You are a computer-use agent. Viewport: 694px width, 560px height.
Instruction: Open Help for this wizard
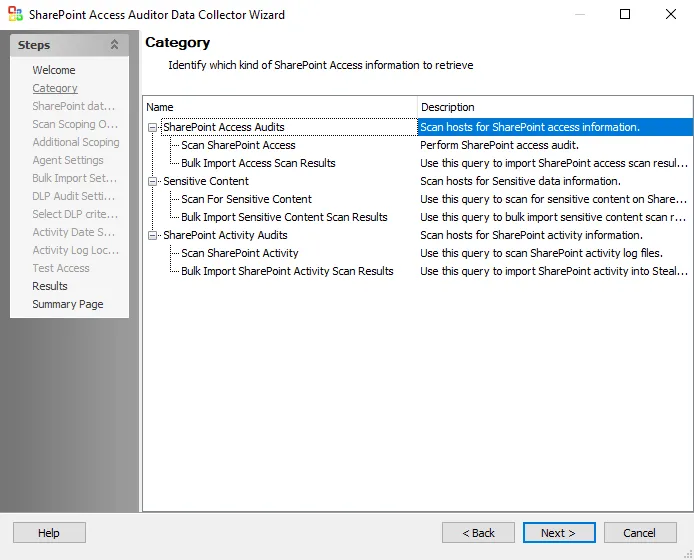[x=49, y=533]
